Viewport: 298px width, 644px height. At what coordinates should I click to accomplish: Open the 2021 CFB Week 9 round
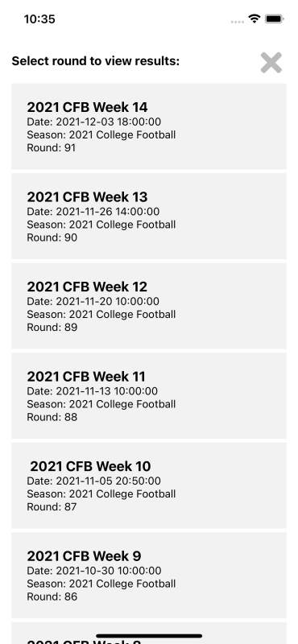(x=149, y=576)
